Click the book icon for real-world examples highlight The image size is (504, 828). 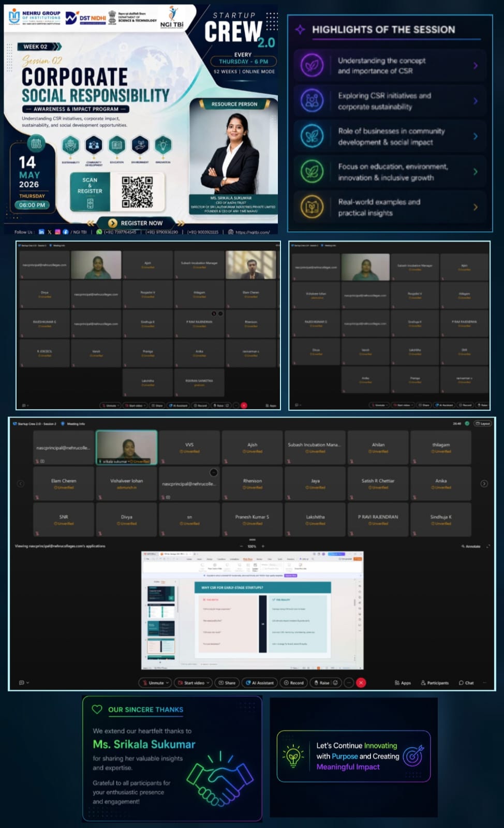[312, 207]
